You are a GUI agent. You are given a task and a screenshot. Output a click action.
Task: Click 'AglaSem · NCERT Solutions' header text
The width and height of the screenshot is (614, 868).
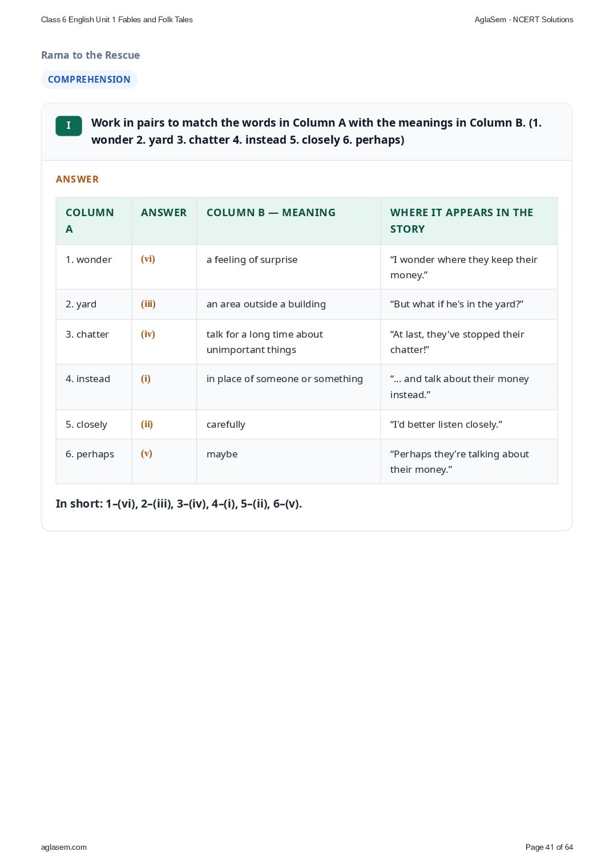click(x=524, y=19)
